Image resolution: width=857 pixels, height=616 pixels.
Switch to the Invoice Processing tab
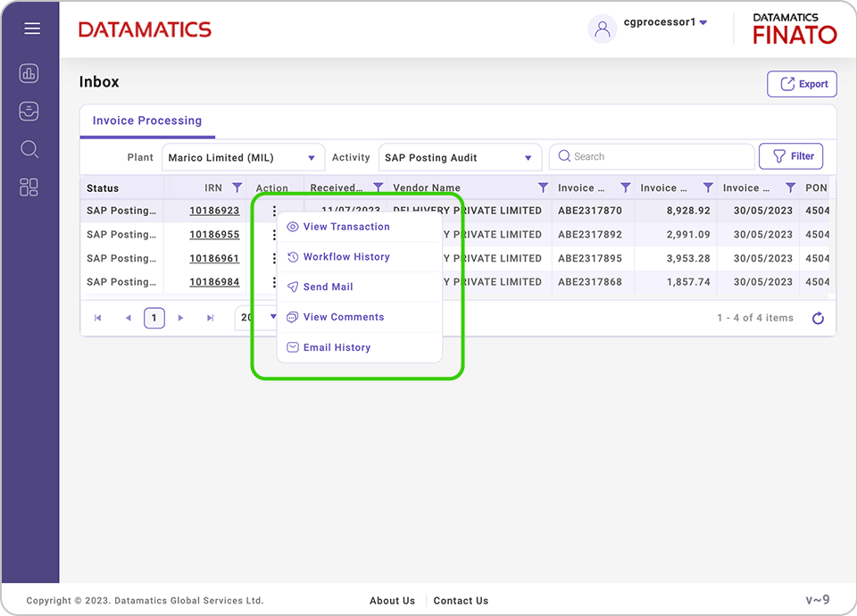[x=146, y=121]
